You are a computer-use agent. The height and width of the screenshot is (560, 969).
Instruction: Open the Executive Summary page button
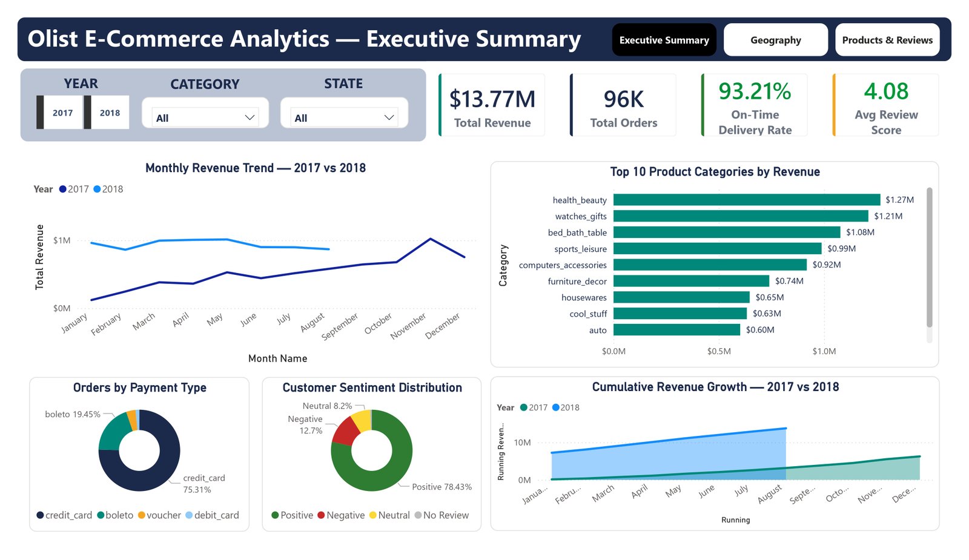click(664, 40)
